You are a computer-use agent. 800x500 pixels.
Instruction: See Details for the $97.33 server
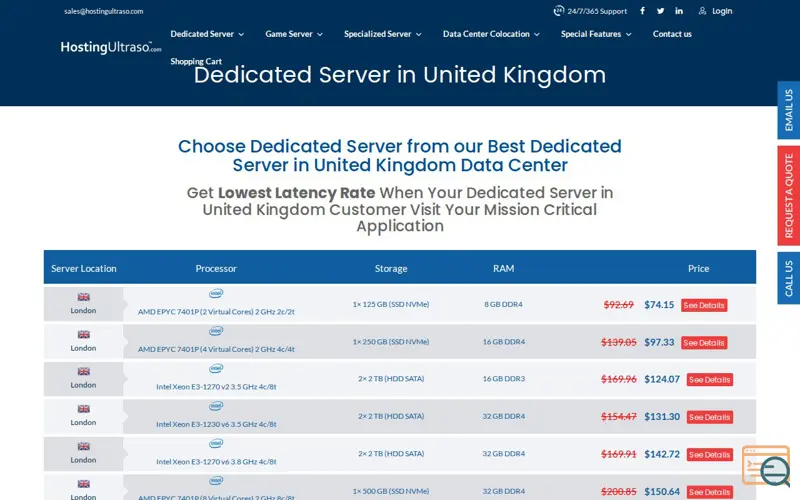coord(704,343)
